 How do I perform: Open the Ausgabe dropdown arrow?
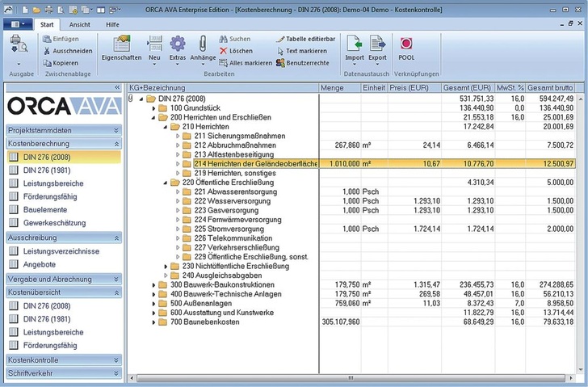point(19,64)
